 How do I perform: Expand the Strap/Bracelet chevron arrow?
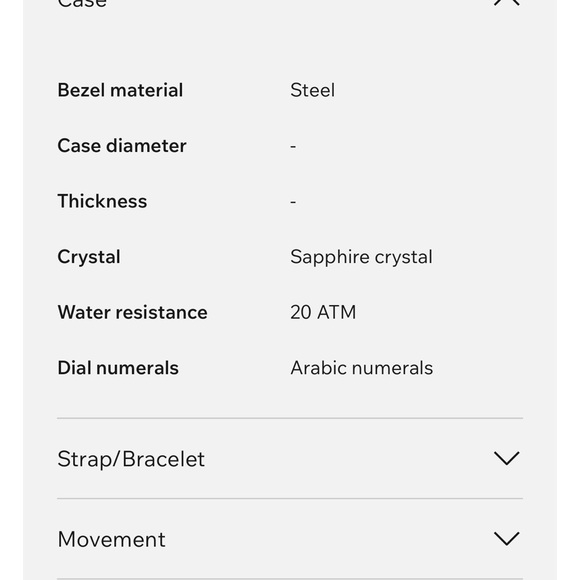(x=506, y=458)
